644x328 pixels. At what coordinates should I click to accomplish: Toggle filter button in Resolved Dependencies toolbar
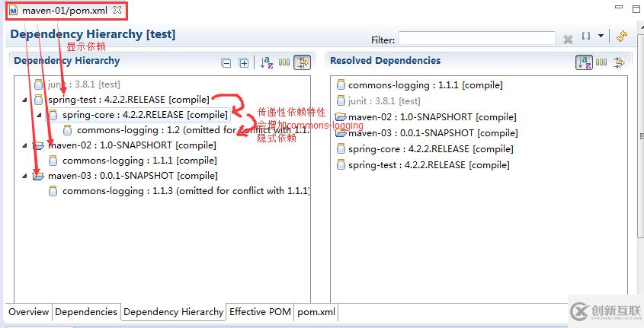619,62
